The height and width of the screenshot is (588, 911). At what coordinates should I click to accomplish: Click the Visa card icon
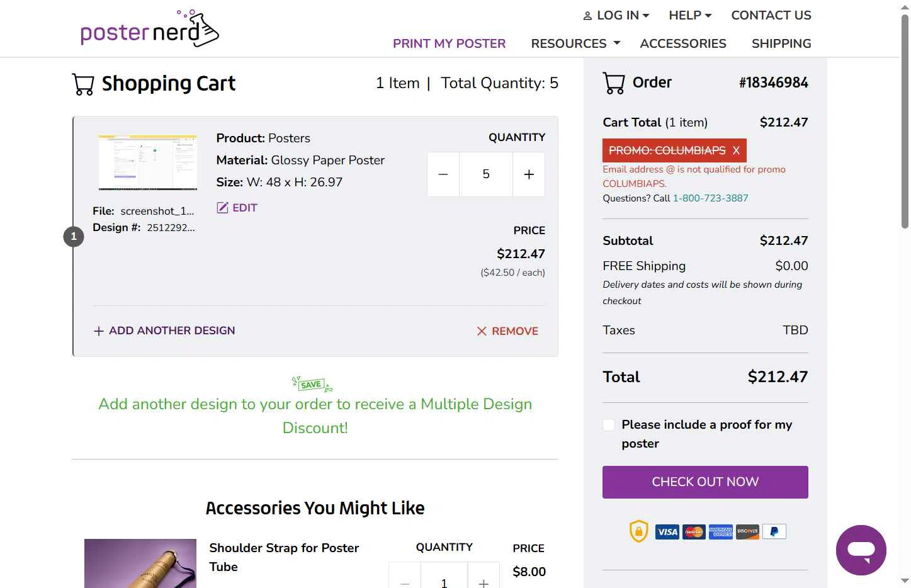tap(667, 532)
